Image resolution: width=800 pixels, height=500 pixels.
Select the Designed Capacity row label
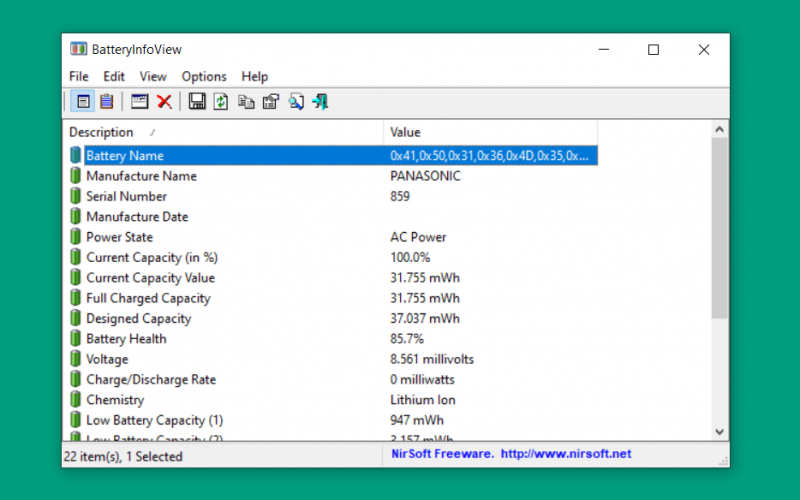pyautogui.click(x=139, y=318)
